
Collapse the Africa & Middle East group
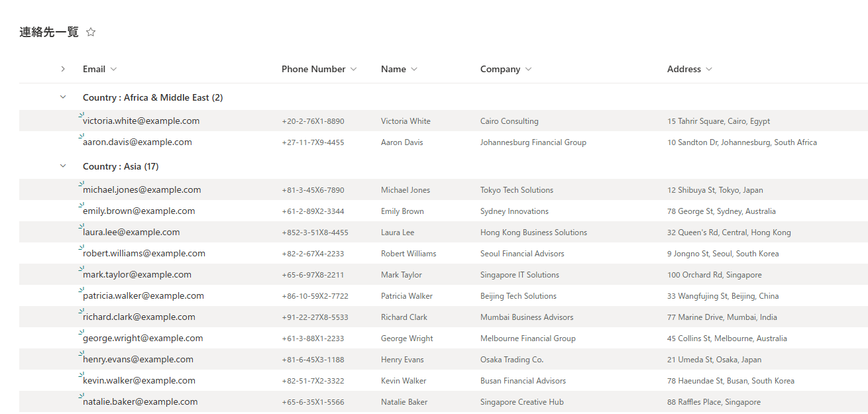point(63,97)
